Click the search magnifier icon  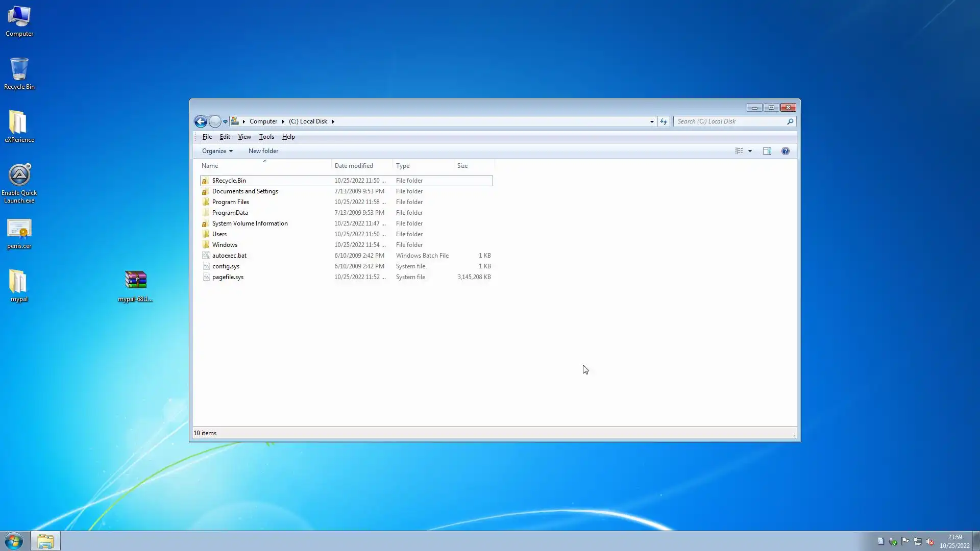point(790,121)
